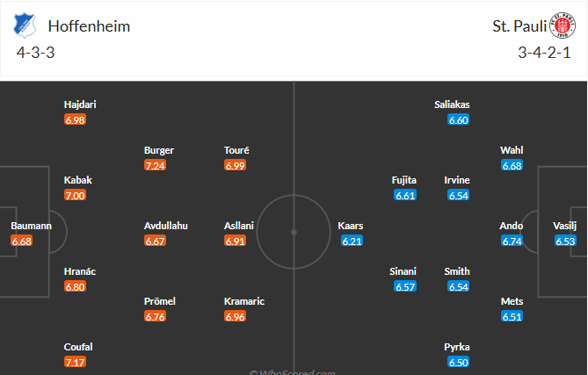Select goalkeeper Baumann on the pitch
This screenshot has height=375, width=588.
pyautogui.click(x=32, y=226)
